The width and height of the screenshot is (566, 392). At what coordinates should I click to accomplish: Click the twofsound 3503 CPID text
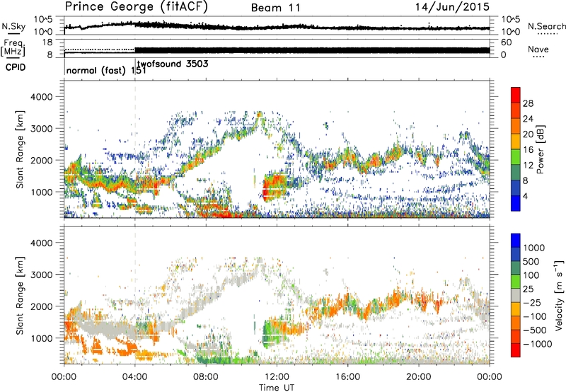[173, 64]
